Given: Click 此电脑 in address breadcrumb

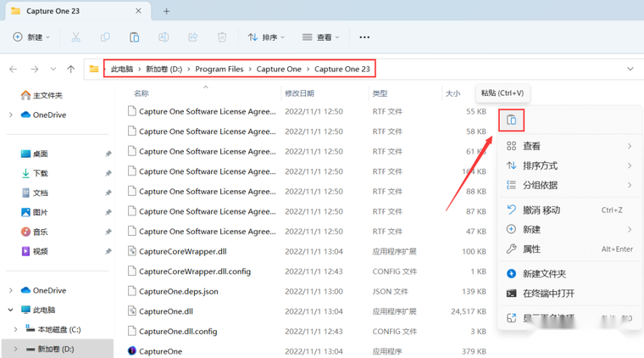Looking at the screenshot, I should [x=122, y=69].
